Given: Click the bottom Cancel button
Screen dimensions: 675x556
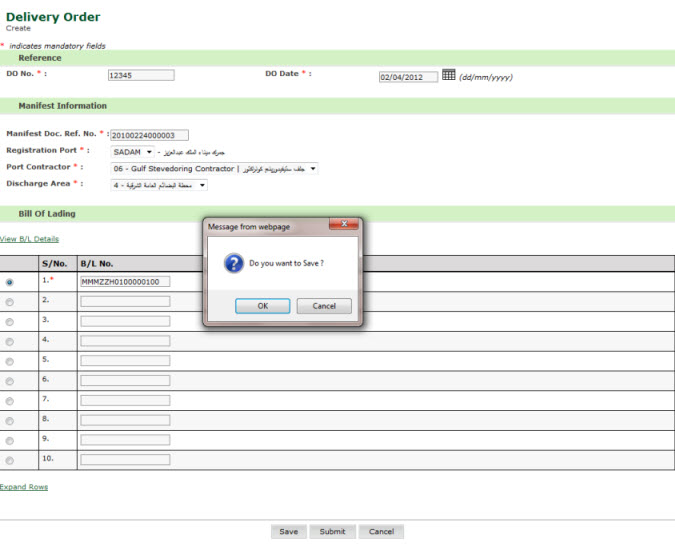Looking at the screenshot, I should point(381,532).
